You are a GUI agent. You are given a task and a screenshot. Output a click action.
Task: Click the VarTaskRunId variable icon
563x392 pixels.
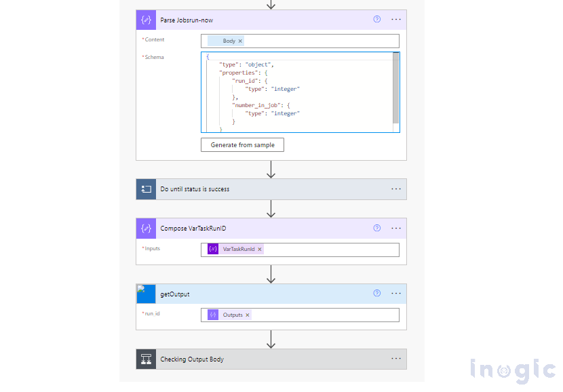tap(213, 249)
